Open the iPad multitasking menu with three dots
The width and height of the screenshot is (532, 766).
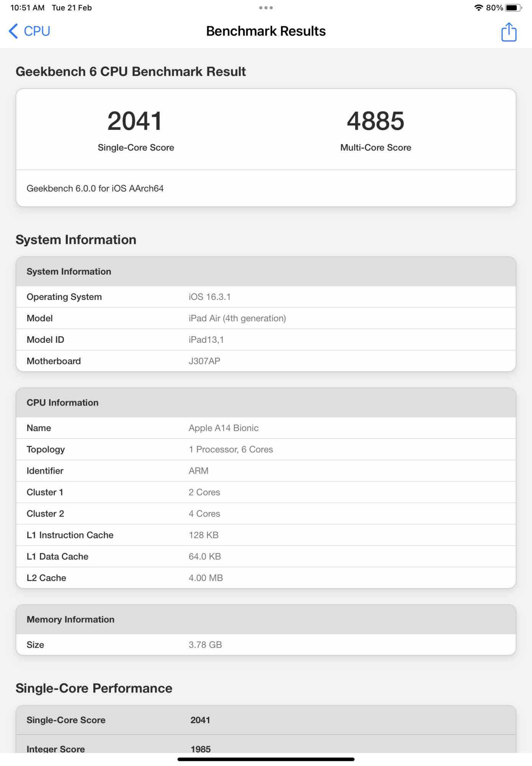click(266, 7)
